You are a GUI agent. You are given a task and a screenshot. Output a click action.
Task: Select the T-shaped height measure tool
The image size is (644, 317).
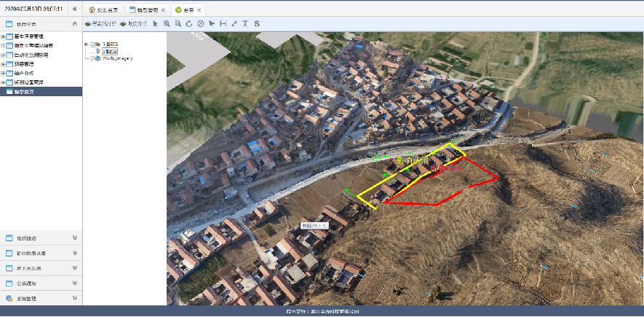(x=245, y=24)
